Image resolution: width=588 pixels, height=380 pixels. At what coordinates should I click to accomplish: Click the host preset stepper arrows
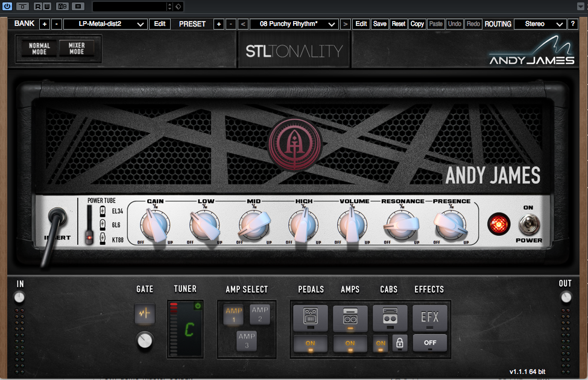point(170,7)
